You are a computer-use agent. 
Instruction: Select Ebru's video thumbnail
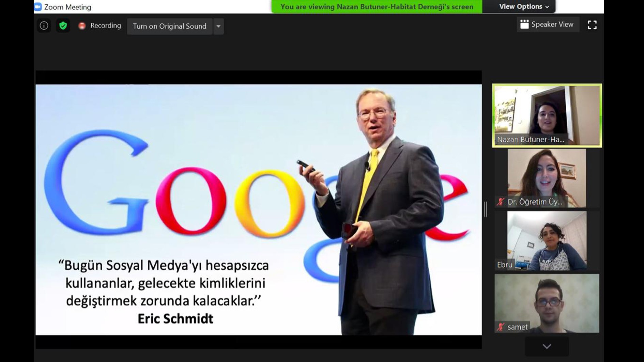pos(547,241)
